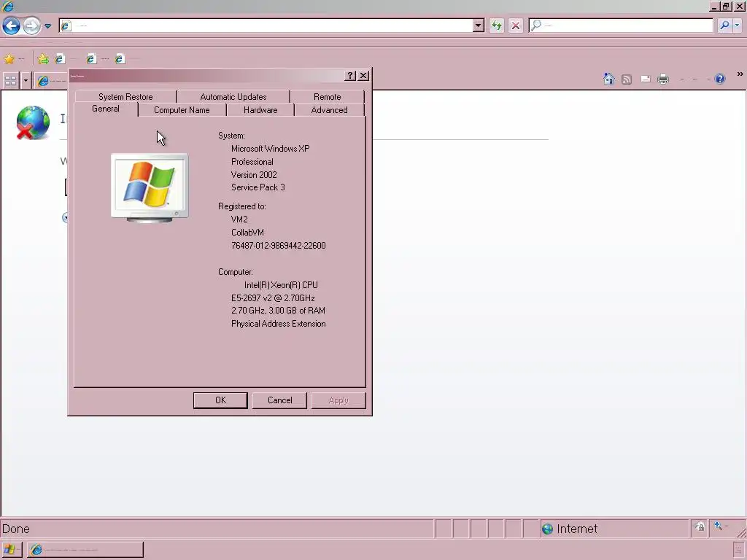The width and height of the screenshot is (747, 560).
Task: Click Cancel in System Properties
Action: (x=279, y=400)
